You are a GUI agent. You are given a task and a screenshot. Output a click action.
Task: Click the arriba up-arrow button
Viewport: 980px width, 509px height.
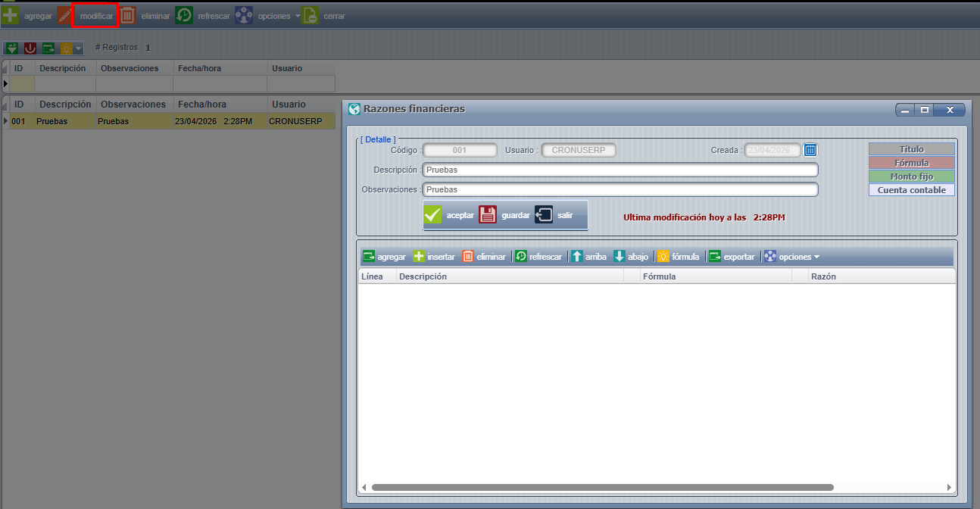coord(588,257)
